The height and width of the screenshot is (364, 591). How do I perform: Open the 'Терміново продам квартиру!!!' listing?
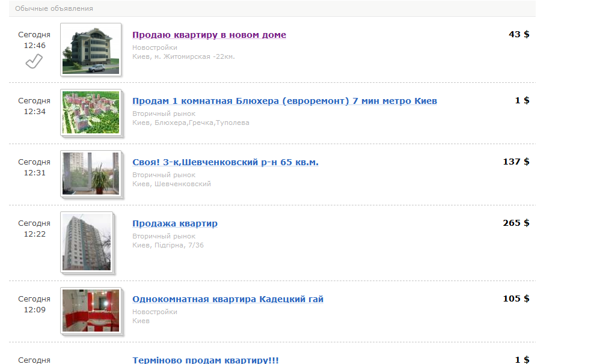coord(206,360)
